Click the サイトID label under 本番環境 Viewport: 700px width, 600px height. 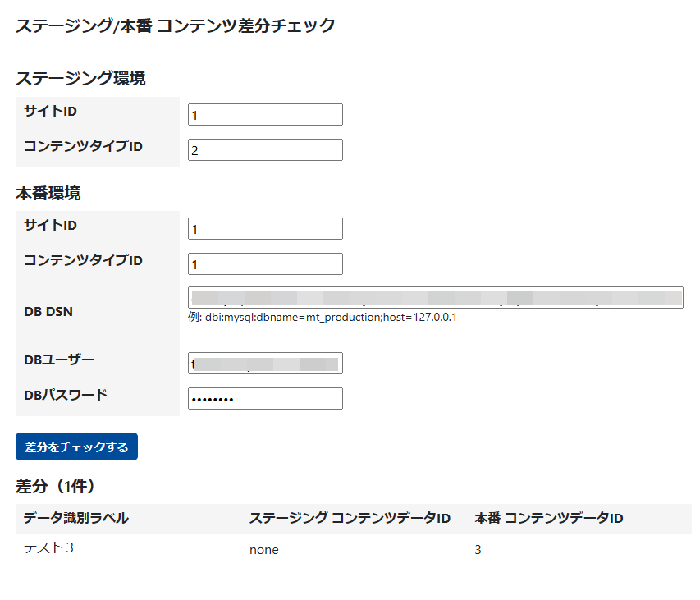tap(51, 225)
